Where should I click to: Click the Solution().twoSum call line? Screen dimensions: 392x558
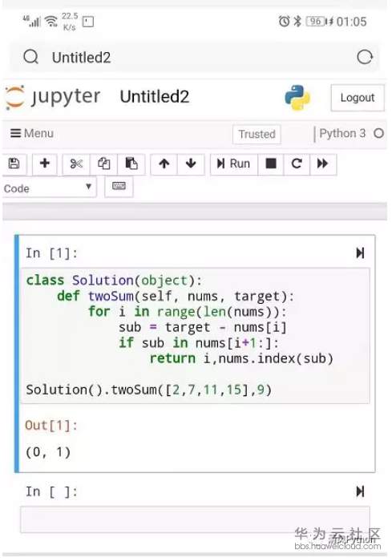[x=148, y=390]
